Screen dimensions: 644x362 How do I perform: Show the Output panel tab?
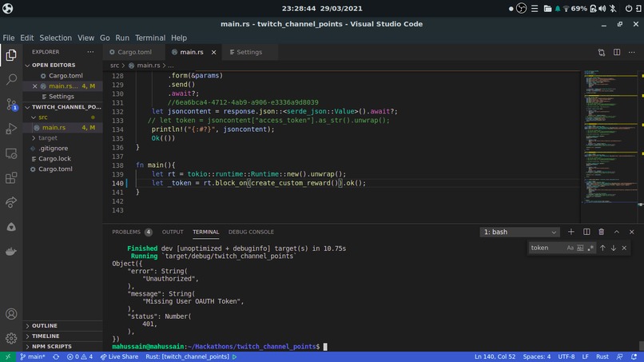pos(173,233)
